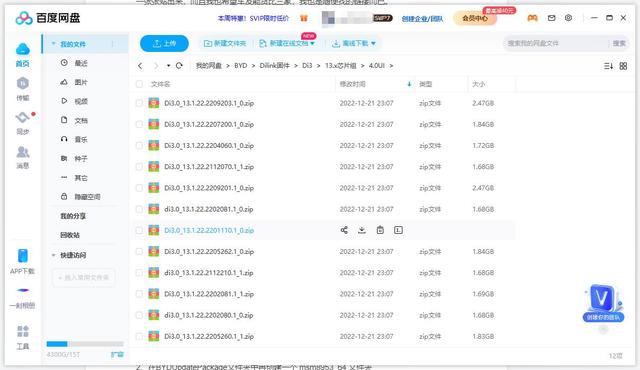Click the modified-time sort arrow
This screenshot has height=370, width=640.
coord(409,84)
